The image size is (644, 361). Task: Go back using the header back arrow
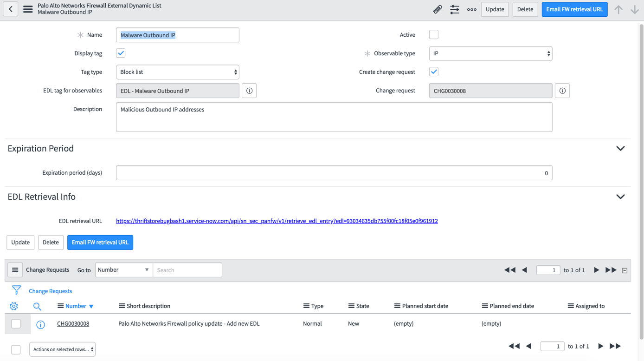click(x=11, y=9)
